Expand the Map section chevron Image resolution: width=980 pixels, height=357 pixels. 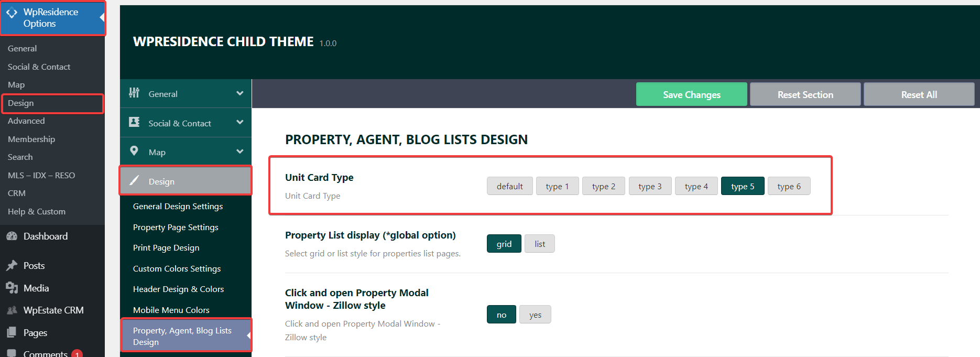240,152
